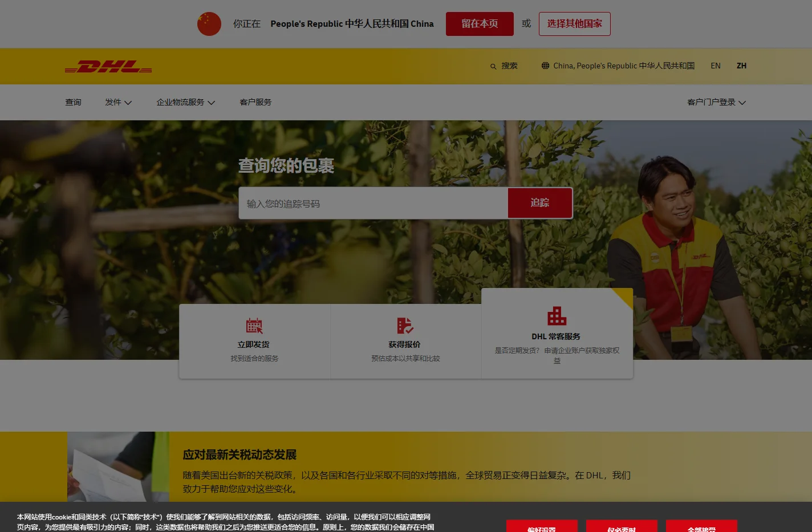The height and width of the screenshot is (532, 812).
Task: Click 全部接受 accept all cookies button
Action: tap(701, 526)
